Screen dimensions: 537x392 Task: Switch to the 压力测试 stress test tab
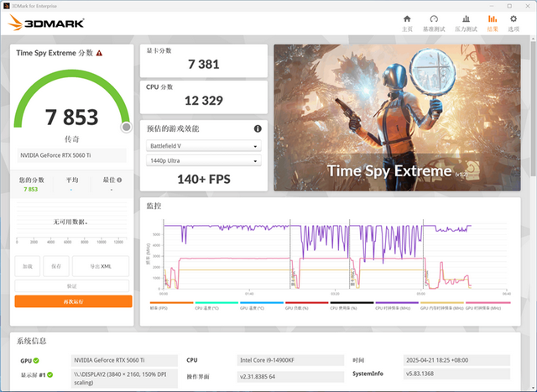[466, 24]
